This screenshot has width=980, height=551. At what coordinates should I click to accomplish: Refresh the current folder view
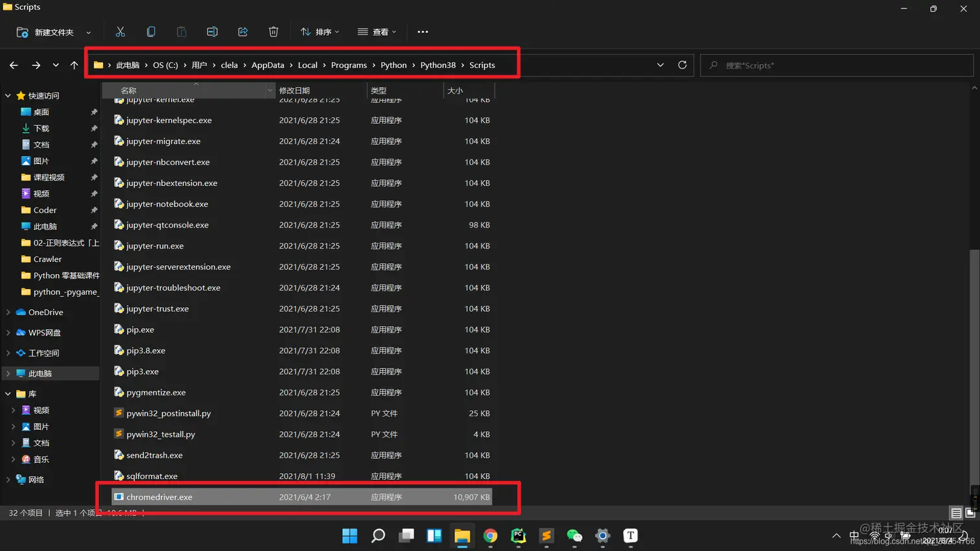tap(682, 65)
